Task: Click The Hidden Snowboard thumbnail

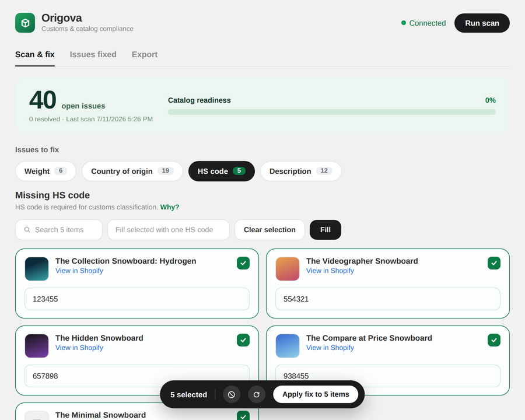Action: pyautogui.click(x=37, y=346)
